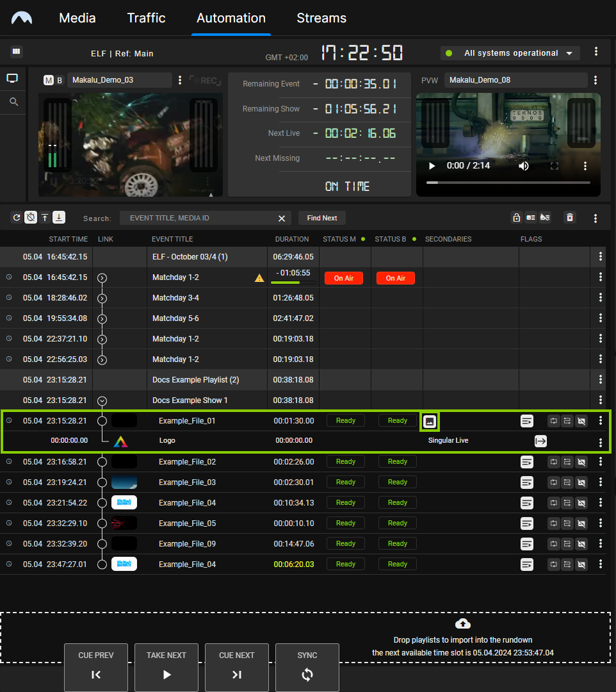
Task: Click the playlist flag icon on Example_File_02
Action: click(x=526, y=462)
